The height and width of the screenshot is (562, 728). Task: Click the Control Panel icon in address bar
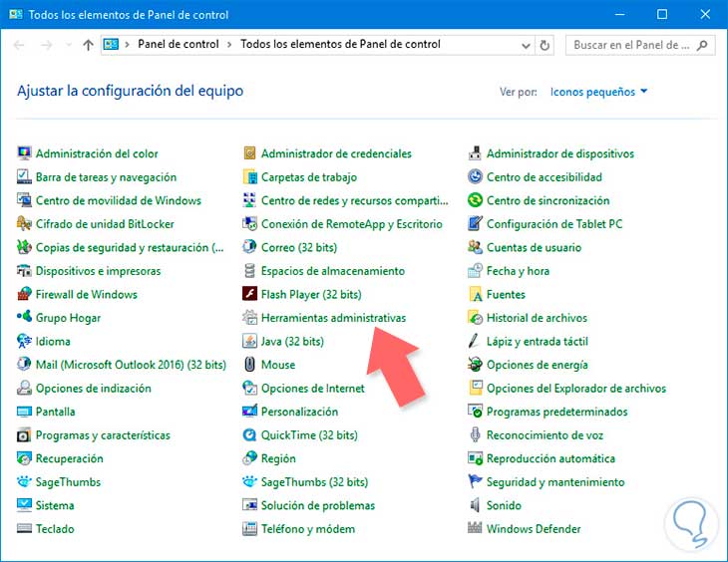click(111, 45)
